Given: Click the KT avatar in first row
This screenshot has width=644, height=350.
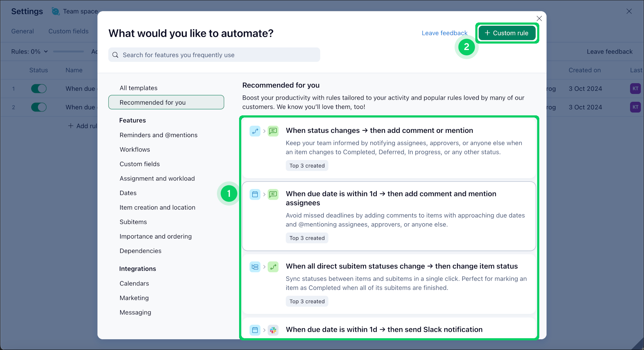Looking at the screenshot, I should pos(635,89).
